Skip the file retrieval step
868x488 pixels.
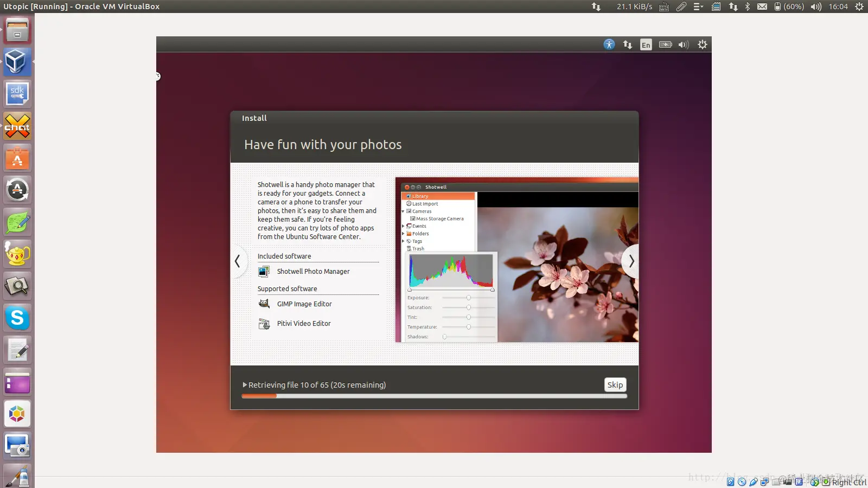[615, 384]
